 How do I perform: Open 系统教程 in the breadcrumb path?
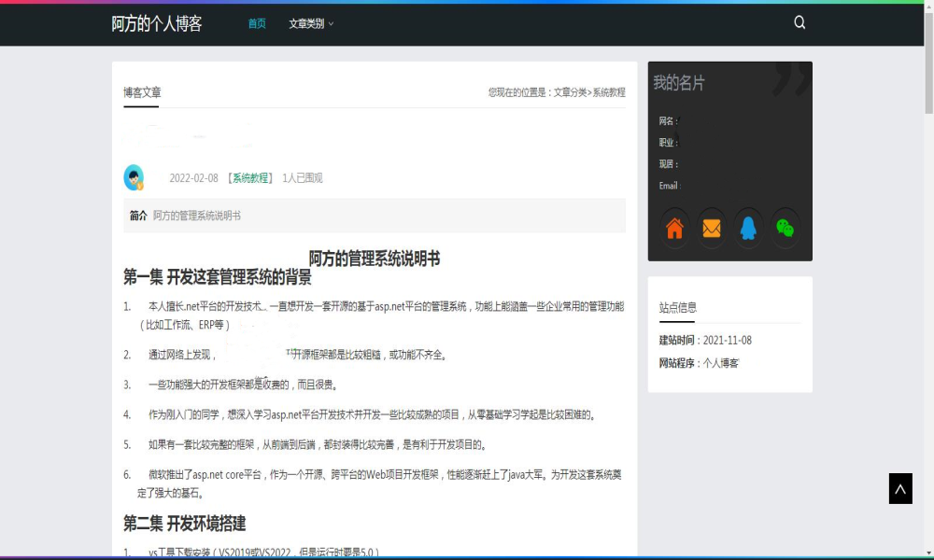point(609,92)
